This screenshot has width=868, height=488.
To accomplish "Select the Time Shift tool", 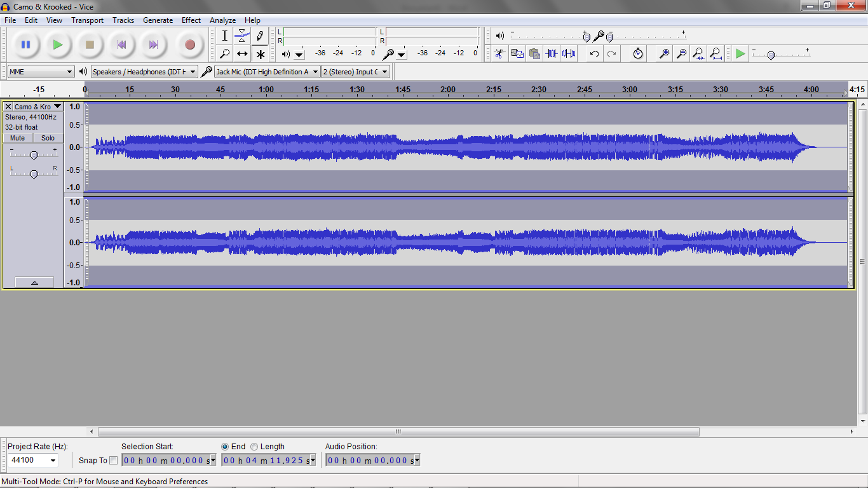I will (242, 54).
